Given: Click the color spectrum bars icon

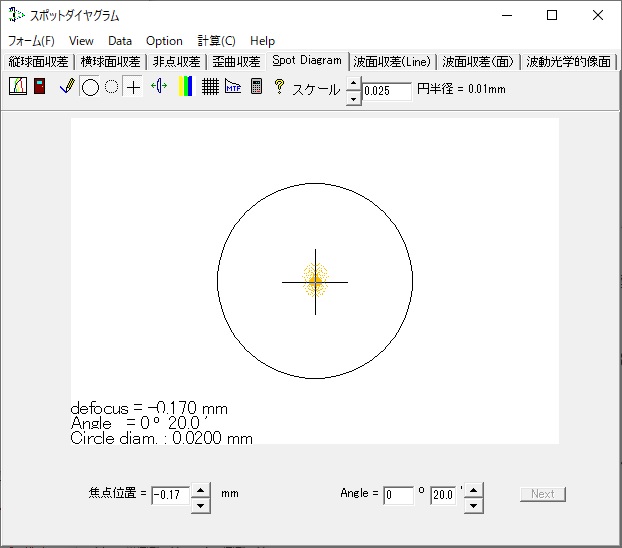Looking at the screenshot, I should point(185,87).
